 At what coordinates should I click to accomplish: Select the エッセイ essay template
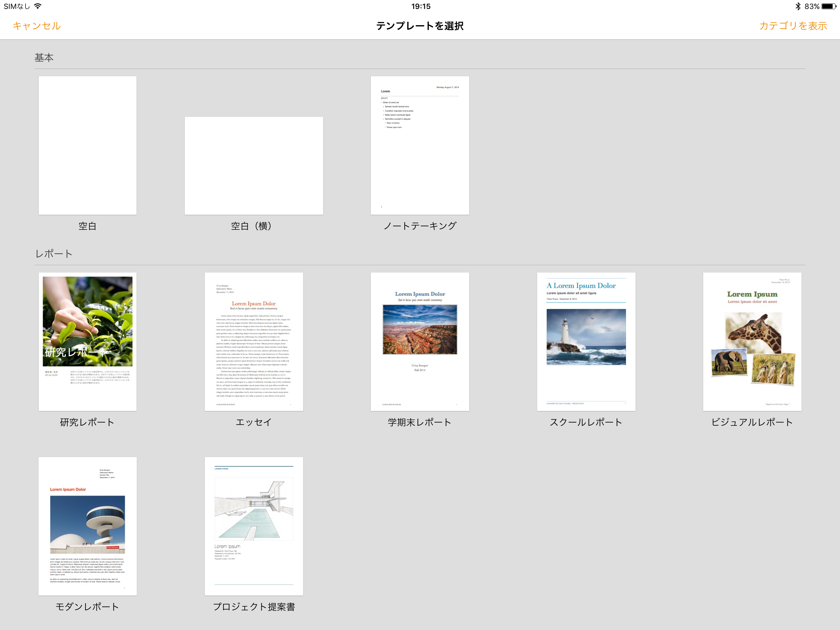(x=254, y=341)
